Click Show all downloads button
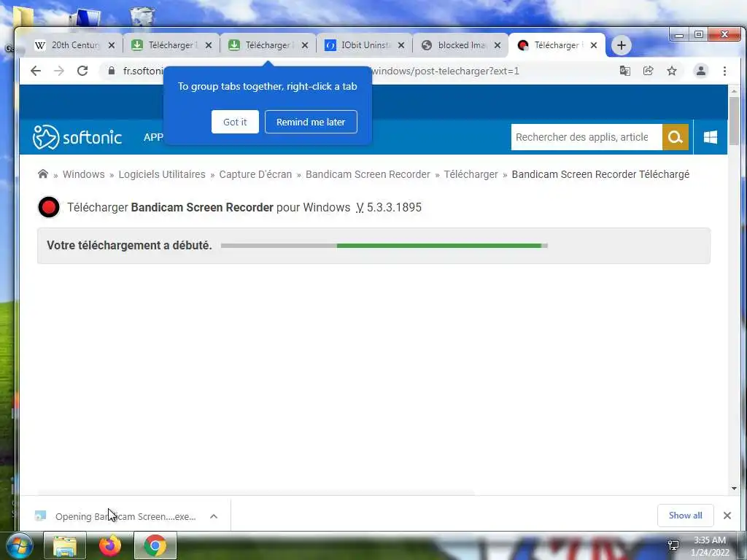 [x=685, y=516]
